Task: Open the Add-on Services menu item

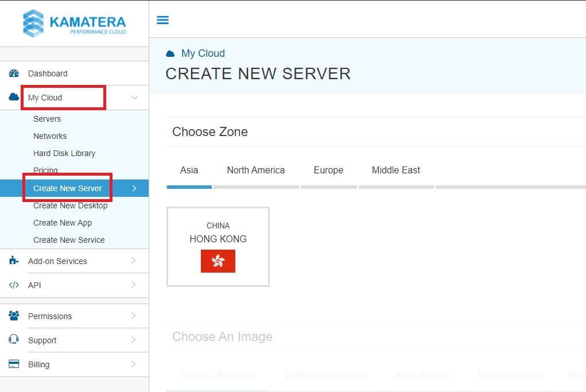Action: pyautogui.click(x=75, y=261)
